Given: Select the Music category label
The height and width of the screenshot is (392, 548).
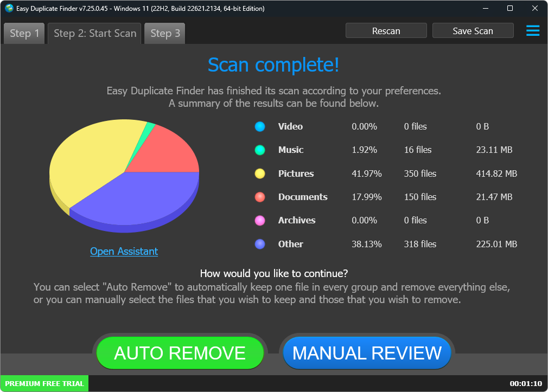Looking at the screenshot, I should click(291, 150).
